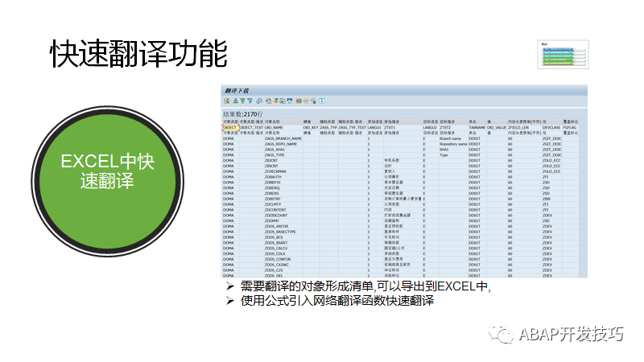This screenshot has width=644, height=362.
Task: Open the slide thumbnail in top-right corner
Action: point(563,54)
